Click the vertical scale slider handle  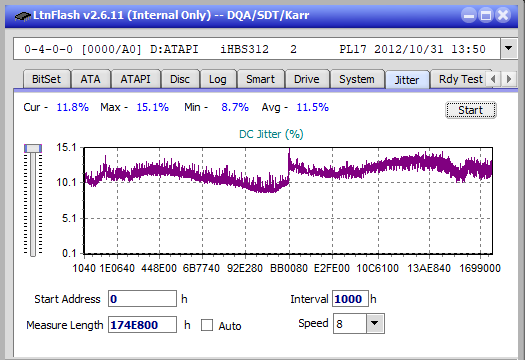pyautogui.click(x=33, y=148)
